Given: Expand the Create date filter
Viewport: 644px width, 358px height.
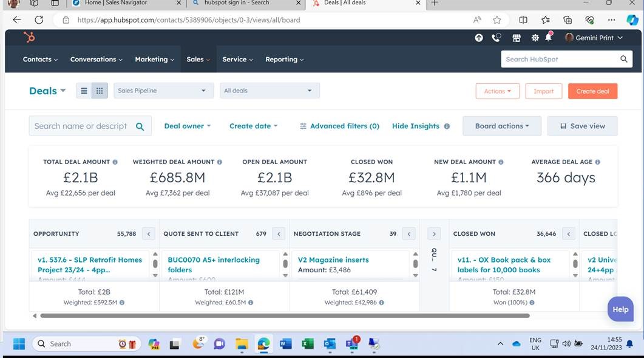Looking at the screenshot, I should tap(253, 126).
